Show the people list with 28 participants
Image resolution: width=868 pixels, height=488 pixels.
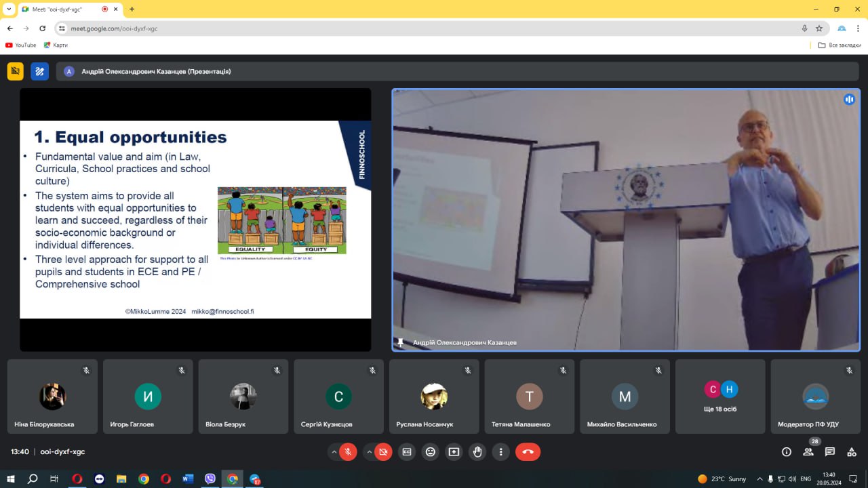(808, 451)
